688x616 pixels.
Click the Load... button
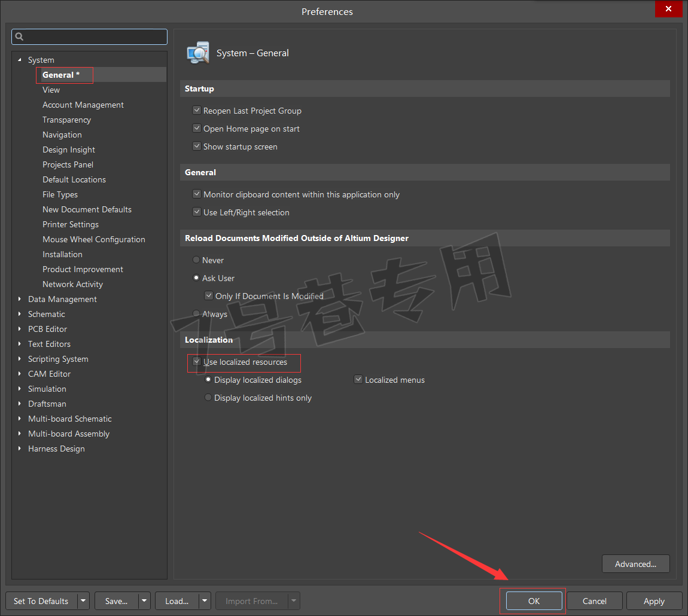(x=177, y=601)
